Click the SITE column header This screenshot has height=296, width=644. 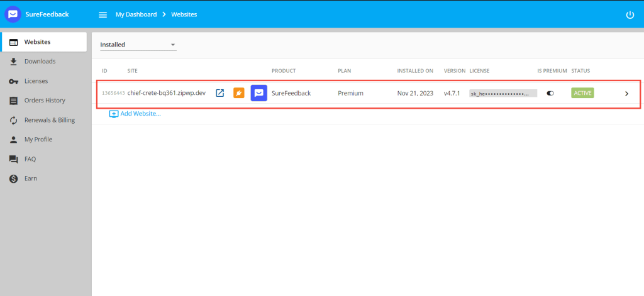click(x=132, y=71)
